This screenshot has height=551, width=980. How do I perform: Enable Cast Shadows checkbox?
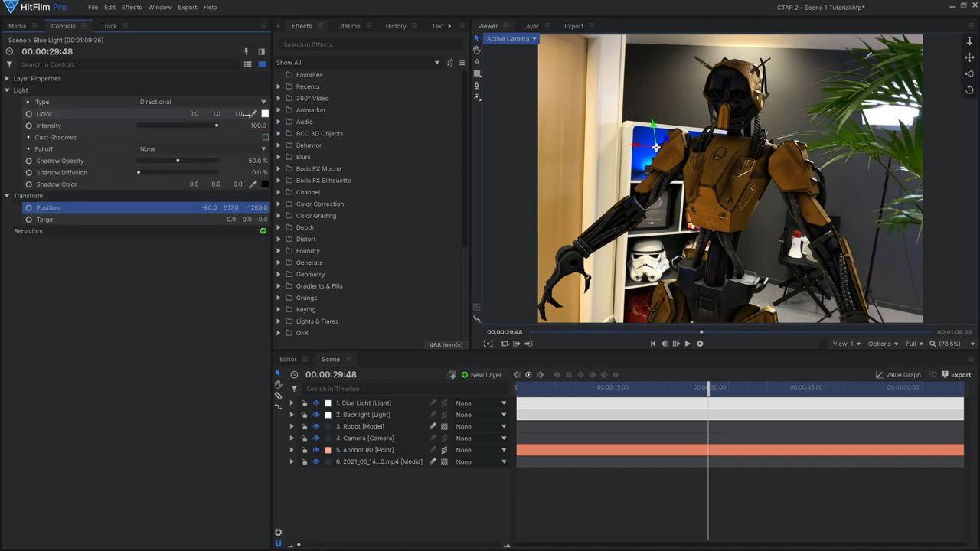[265, 138]
